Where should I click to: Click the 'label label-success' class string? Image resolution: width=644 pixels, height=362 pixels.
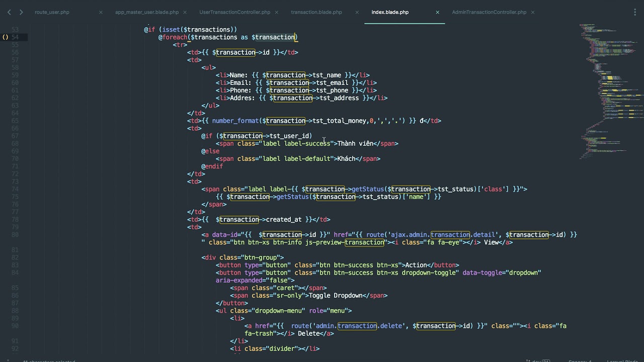click(x=296, y=143)
